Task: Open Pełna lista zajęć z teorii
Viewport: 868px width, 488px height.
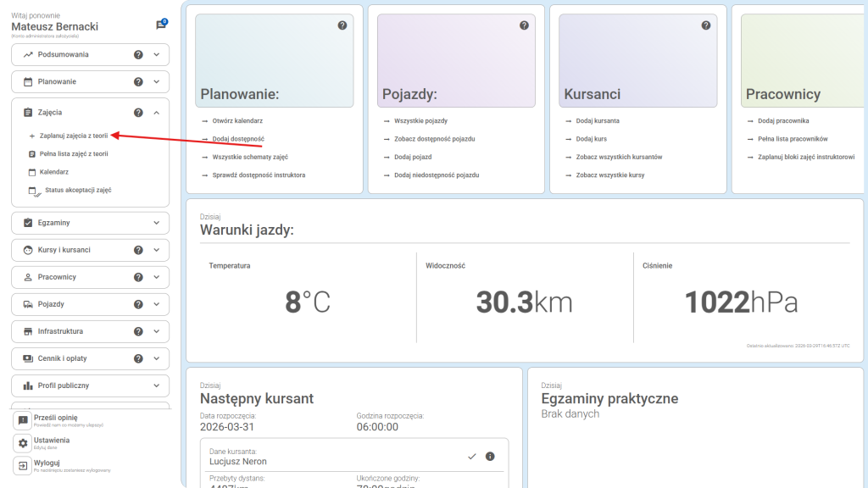Action: pyautogui.click(x=73, y=154)
